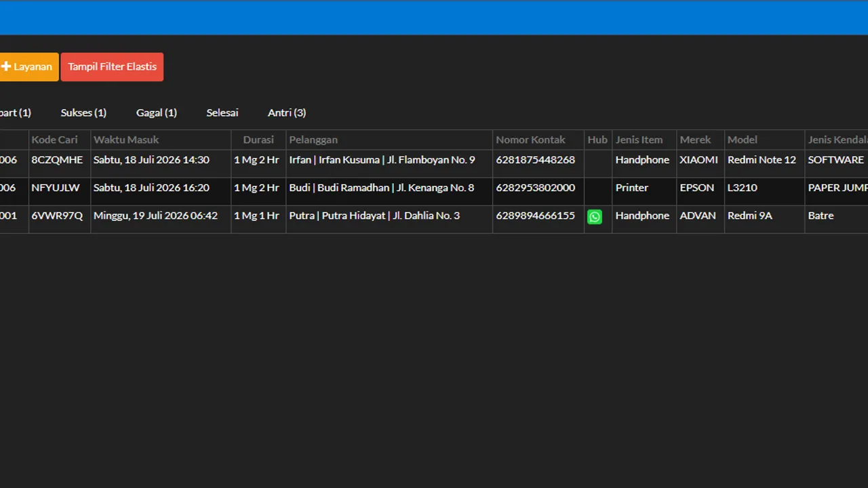The height and width of the screenshot is (488, 868).
Task: Switch to Gagal (1) tab
Action: click(x=157, y=113)
